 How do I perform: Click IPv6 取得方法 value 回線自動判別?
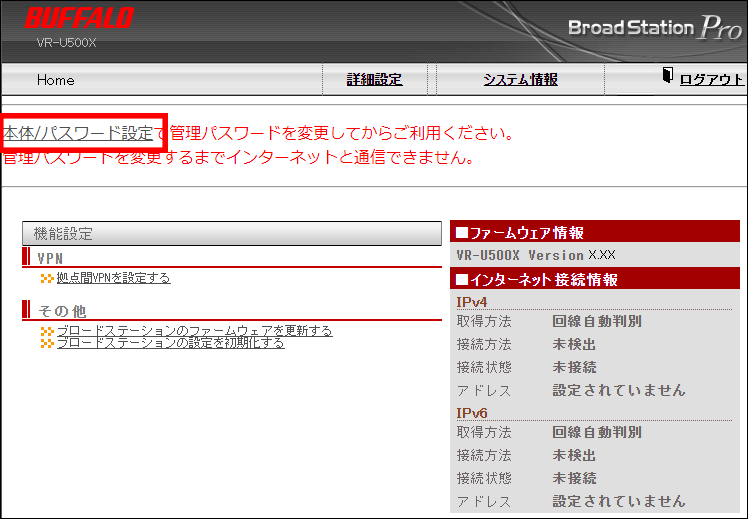597,432
